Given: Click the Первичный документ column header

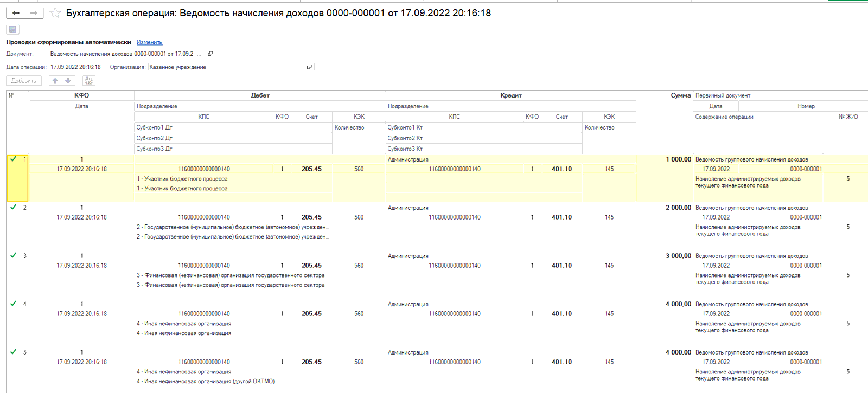Looking at the screenshot, I should [x=723, y=95].
